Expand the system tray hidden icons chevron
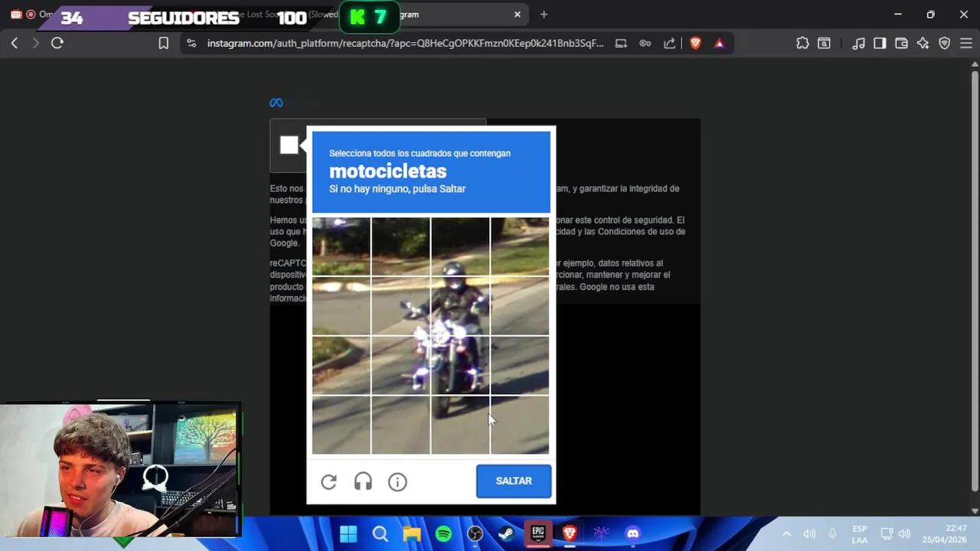 786,534
